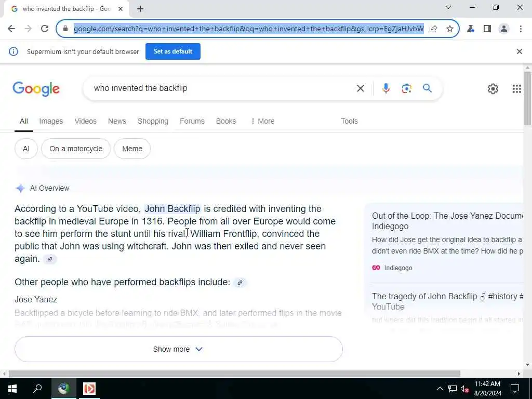
Task: Open the Windows Start menu
Action: (12, 388)
